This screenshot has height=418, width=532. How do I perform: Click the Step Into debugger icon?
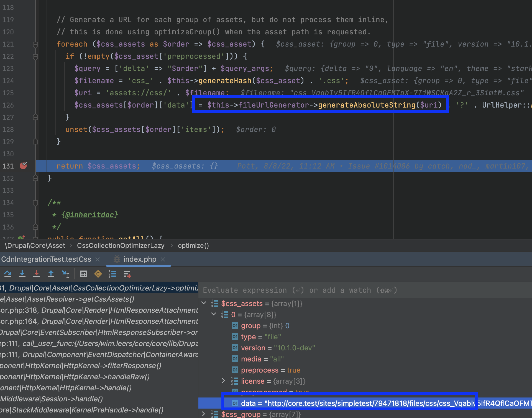tap(22, 274)
